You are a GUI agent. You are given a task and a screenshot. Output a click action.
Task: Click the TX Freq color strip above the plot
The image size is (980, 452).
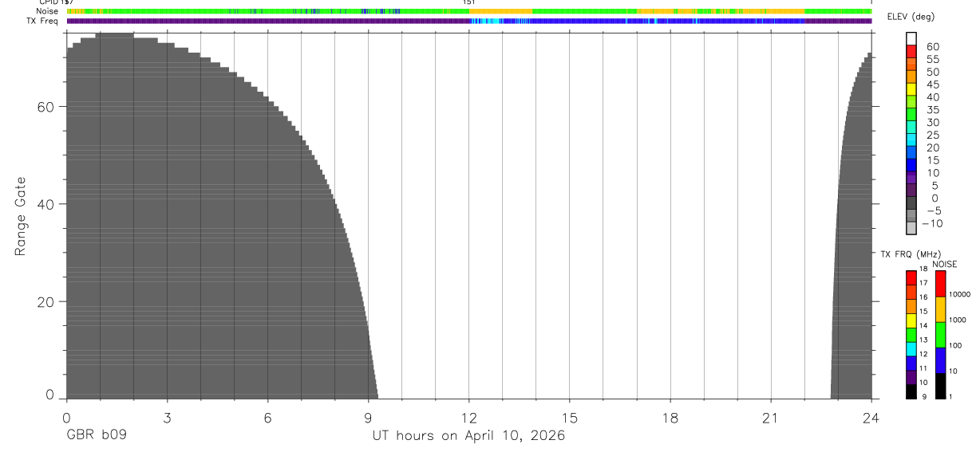click(469, 21)
